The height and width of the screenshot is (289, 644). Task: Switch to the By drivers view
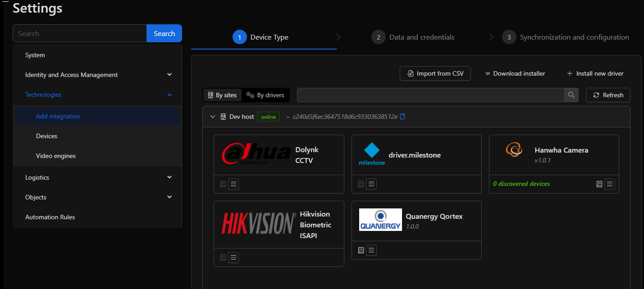pos(265,95)
